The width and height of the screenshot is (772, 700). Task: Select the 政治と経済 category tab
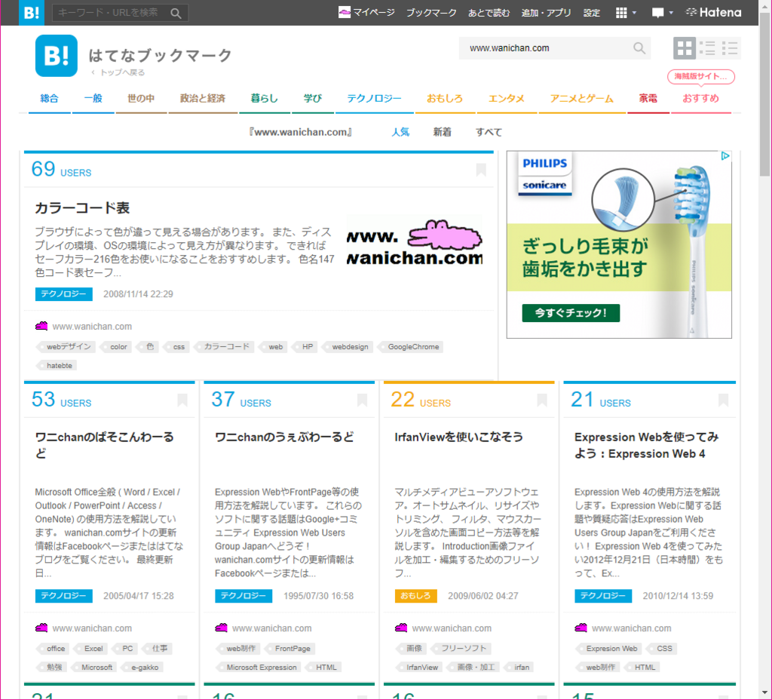tap(203, 99)
